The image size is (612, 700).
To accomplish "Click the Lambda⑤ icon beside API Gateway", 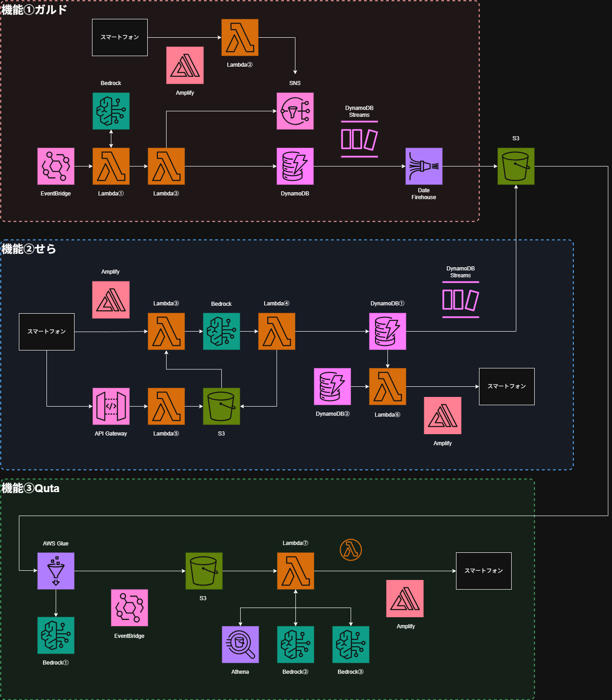I will pyautogui.click(x=166, y=406).
